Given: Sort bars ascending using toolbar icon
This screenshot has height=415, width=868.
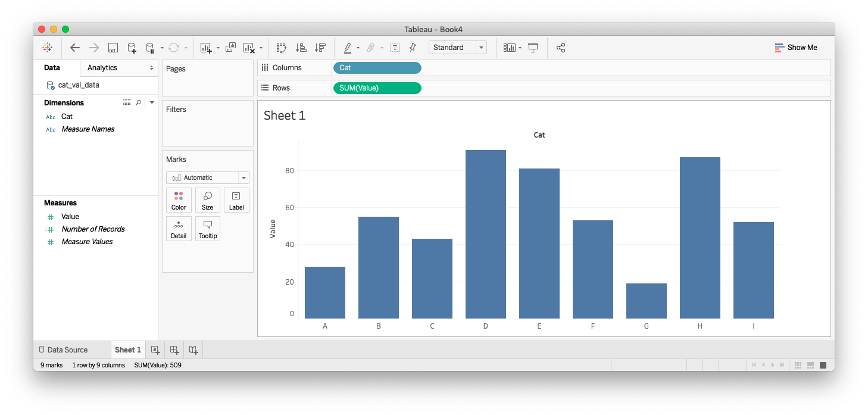Looking at the screenshot, I should (x=301, y=48).
